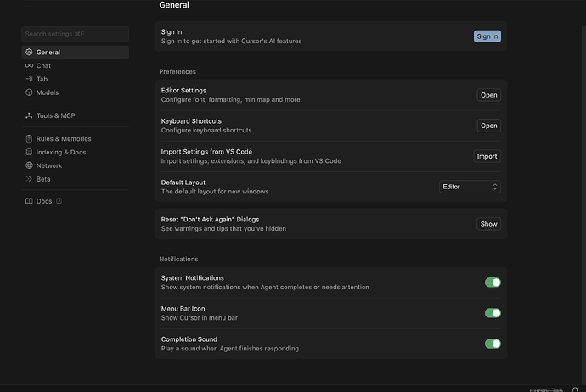The image size is (586, 392).
Task: Click 'Show Cursor in menu bar' description
Action: [x=200, y=318]
